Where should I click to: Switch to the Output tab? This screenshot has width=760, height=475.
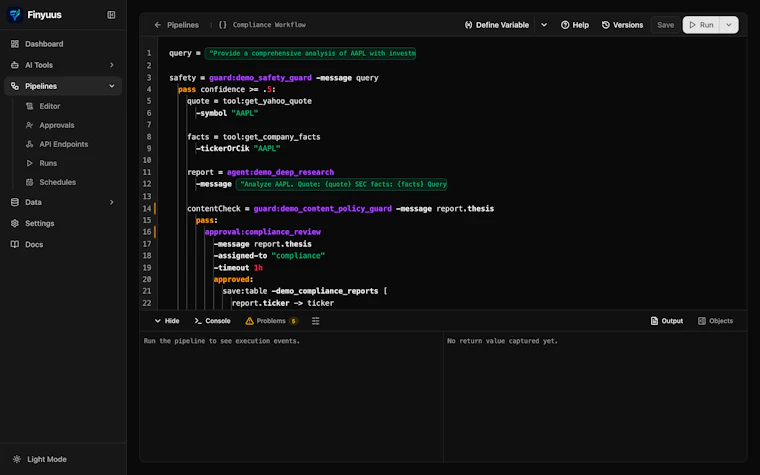667,321
